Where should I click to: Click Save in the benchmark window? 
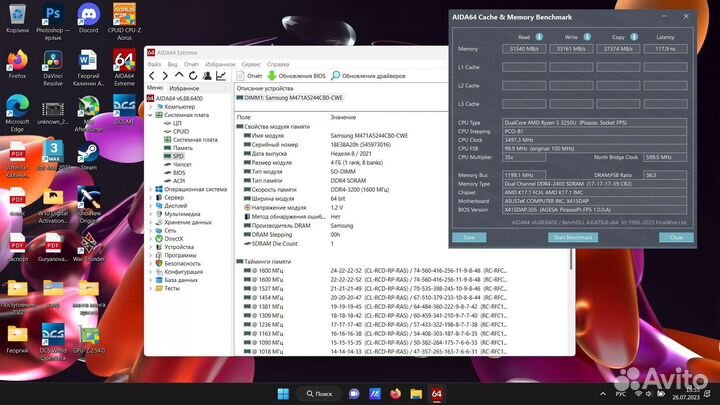click(x=469, y=237)
